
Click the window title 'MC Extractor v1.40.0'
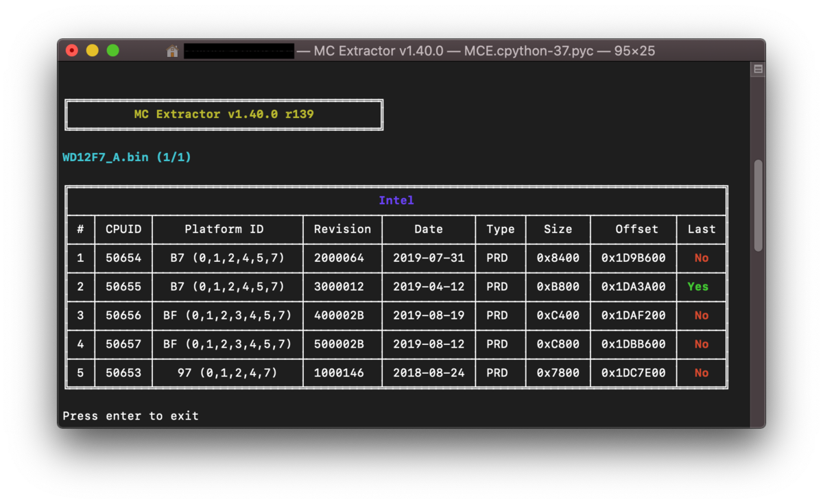pos(379,51)
